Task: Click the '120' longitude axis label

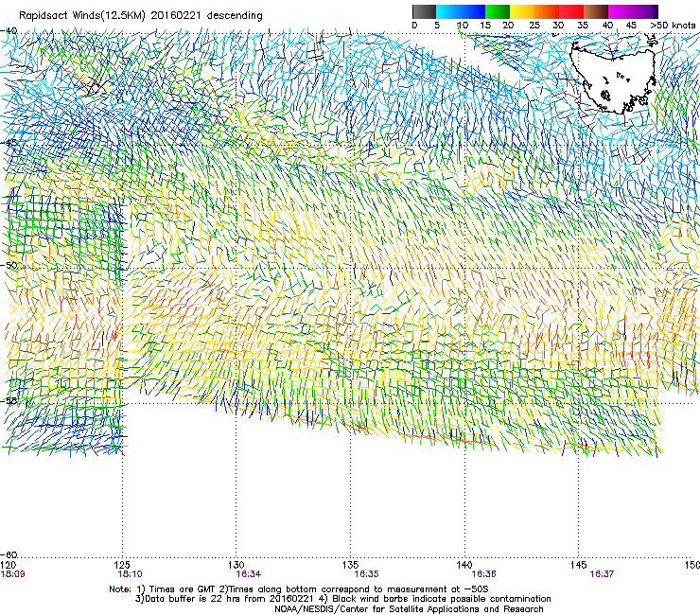Action: click(9, 565)
